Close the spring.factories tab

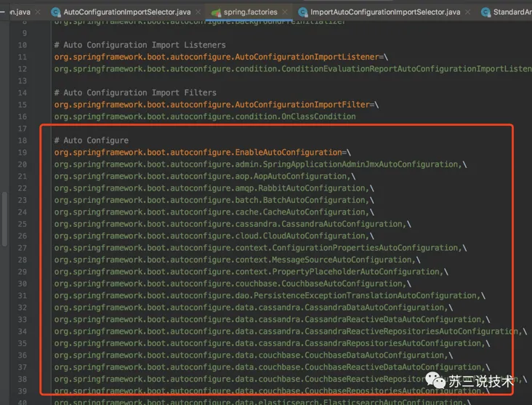[285, 12]
